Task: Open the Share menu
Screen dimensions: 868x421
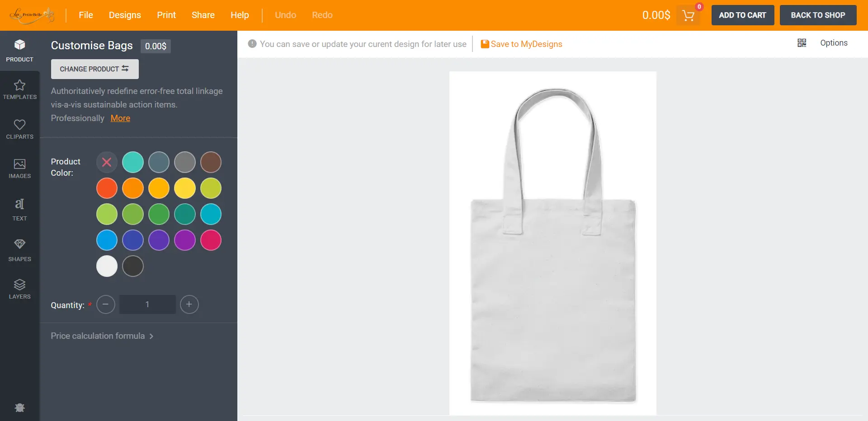Action: point(203,15)
